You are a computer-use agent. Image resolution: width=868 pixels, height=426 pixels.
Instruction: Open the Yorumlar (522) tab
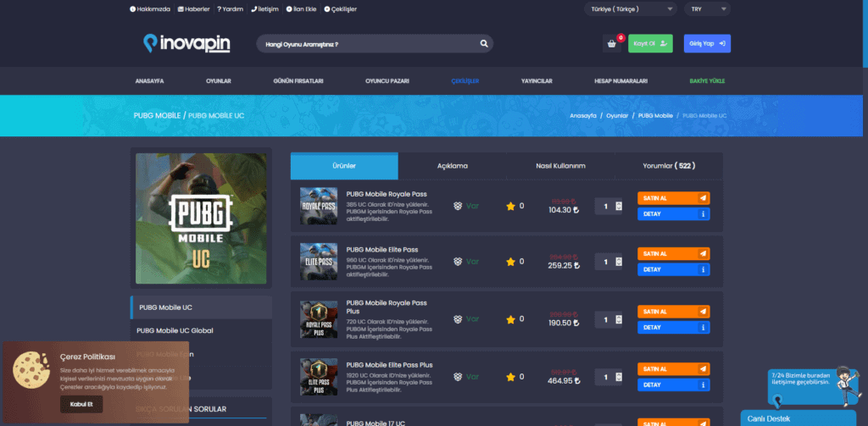(x=669, y=166)
